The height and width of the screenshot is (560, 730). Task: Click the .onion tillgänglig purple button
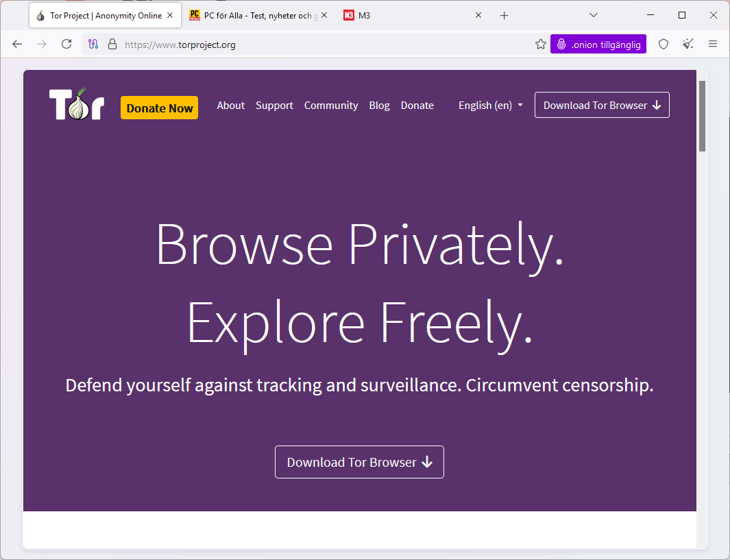598,44
